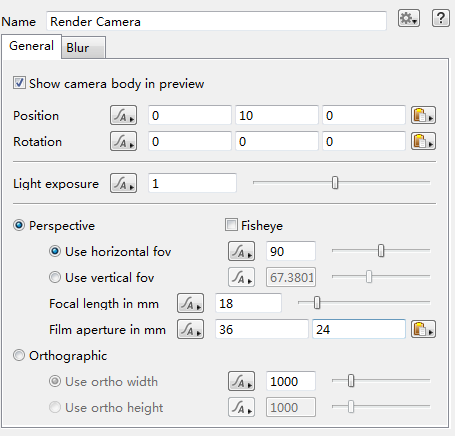This screenshot has width=455, height=436.
Task: Click the Film aperture clipboard button
Action: (x=423, y=329)
